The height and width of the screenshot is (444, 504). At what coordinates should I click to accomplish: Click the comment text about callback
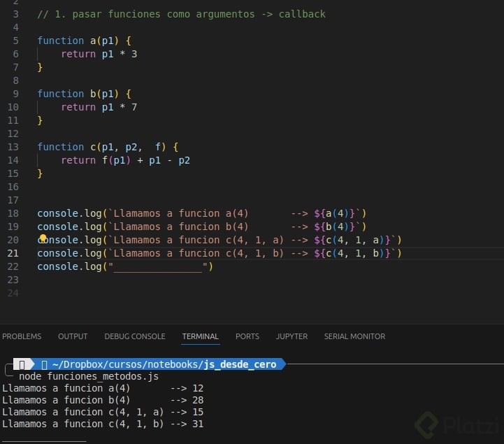pyautogui.click(x=181, y=14)
